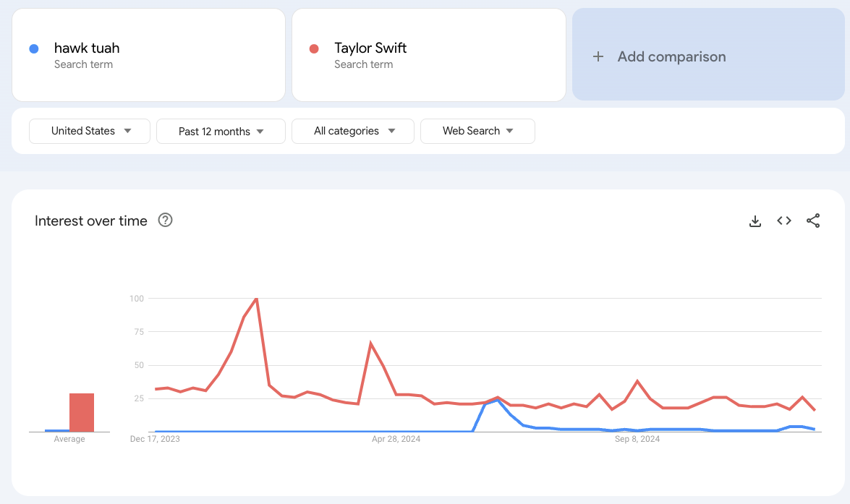Click the Interest over time heading

[91, 221]
